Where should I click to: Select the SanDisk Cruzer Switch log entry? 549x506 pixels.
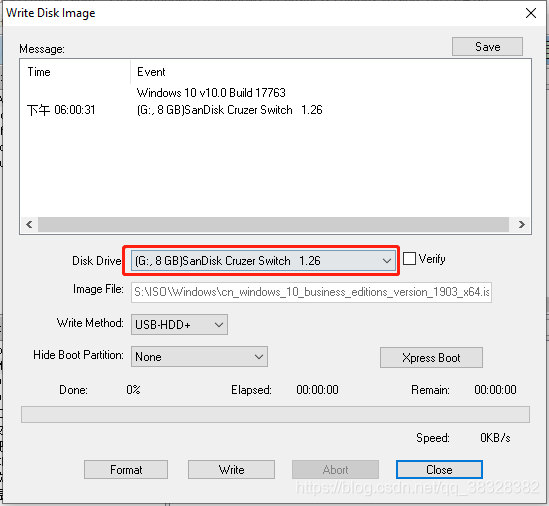point(229,110)
